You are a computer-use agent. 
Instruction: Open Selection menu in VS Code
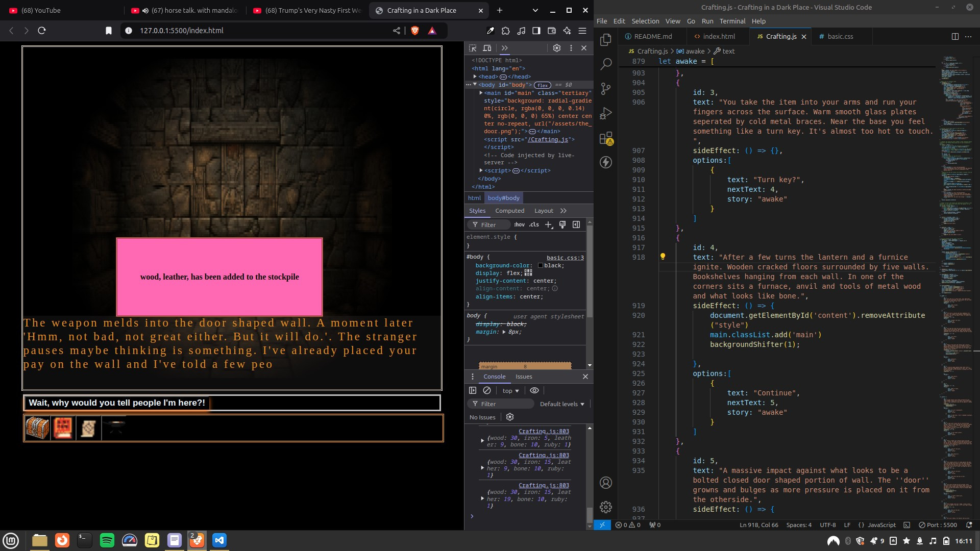click(645, 21)
